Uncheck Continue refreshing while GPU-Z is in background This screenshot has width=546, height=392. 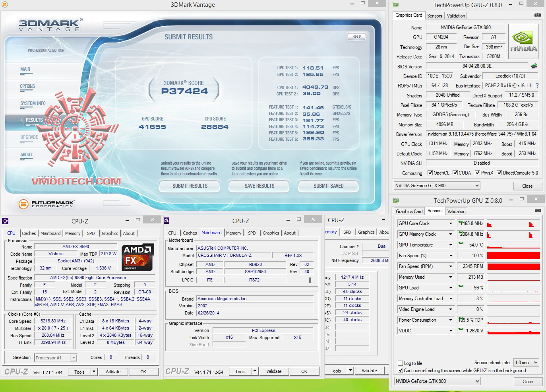click(x=401, y=371)
